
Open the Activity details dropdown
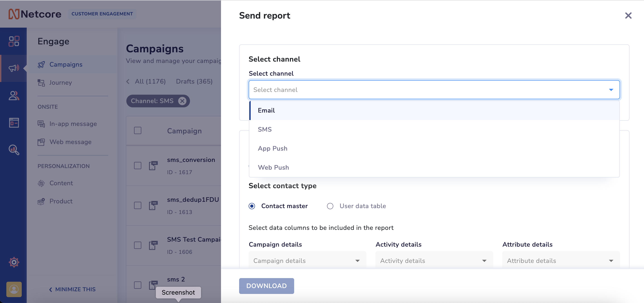pyautogui.click(x=434, y=261)
